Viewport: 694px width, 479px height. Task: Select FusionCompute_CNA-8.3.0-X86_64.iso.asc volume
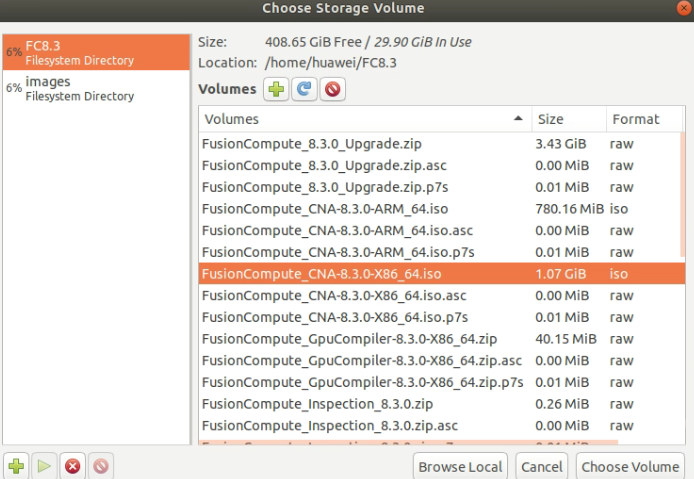[x=440, y=296]
